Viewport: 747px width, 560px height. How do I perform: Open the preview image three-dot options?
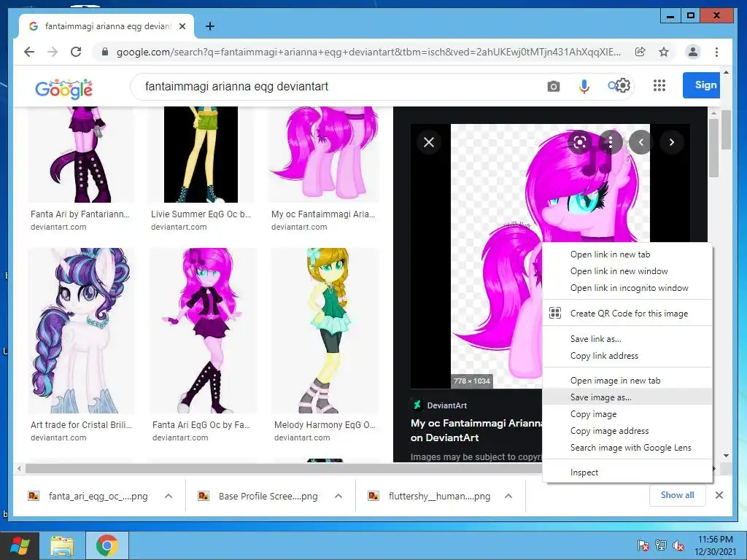point(611,142)
